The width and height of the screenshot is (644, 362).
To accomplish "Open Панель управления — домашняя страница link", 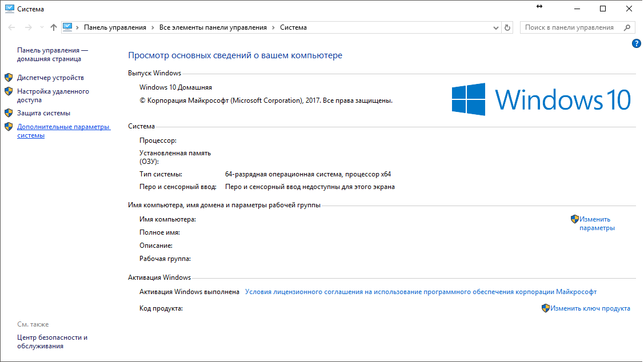I will [x=53, y=55].
